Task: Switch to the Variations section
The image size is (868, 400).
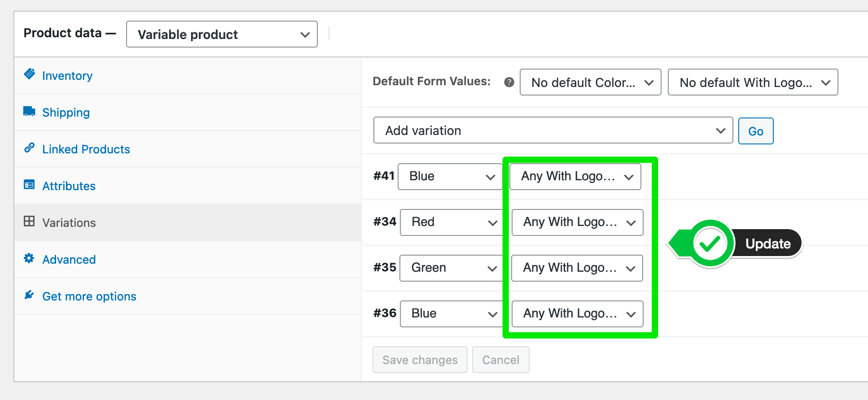Action: click(69, 222)
